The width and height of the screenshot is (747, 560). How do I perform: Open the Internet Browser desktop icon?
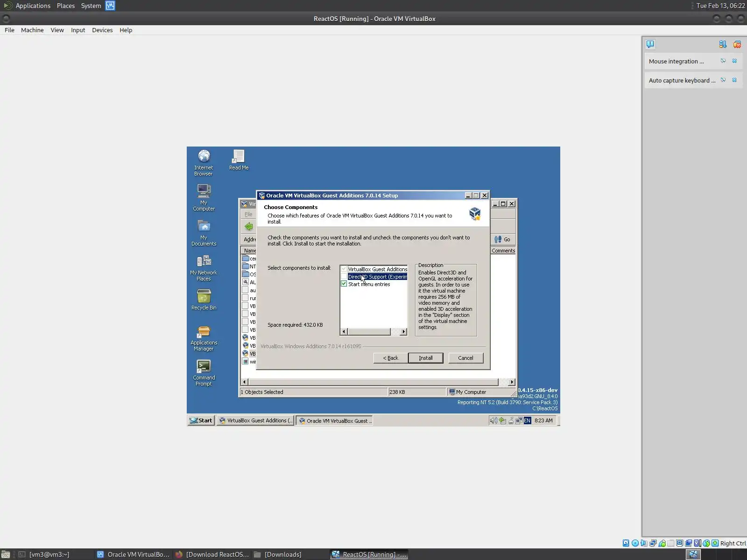click(204, 162)
